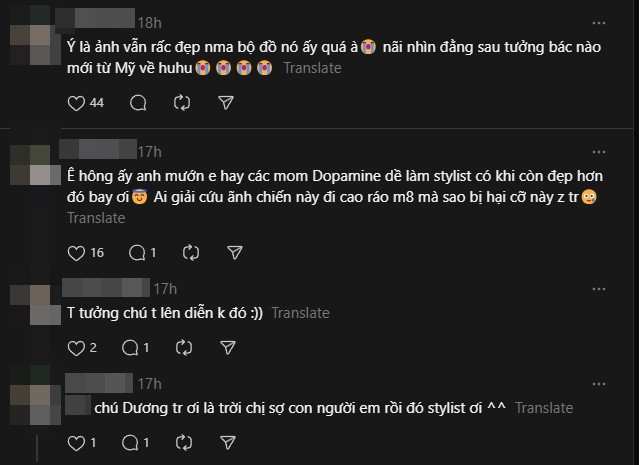Translate the first comment ending with huhu
Viewport: 639px width, 465px height.
point(312,68)
